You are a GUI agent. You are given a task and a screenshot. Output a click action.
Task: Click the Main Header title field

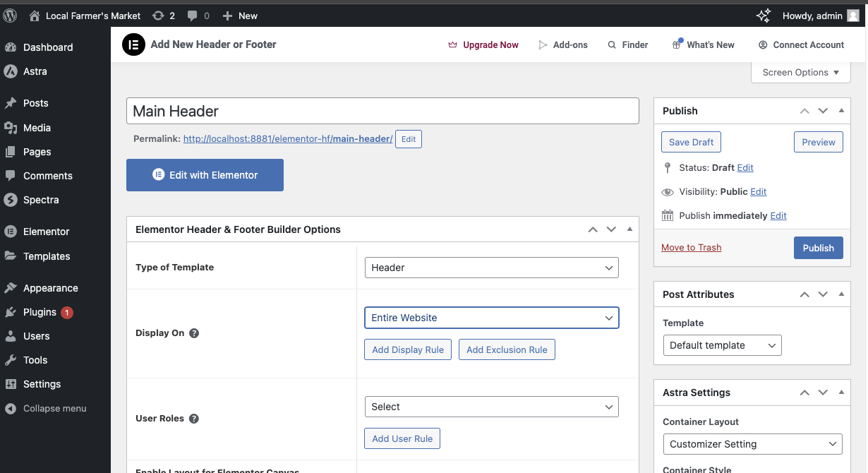click(x=382, y=111)
